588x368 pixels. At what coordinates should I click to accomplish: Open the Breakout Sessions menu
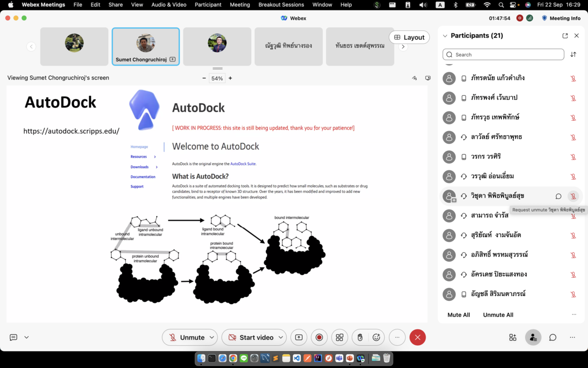[x=281, y=5]
